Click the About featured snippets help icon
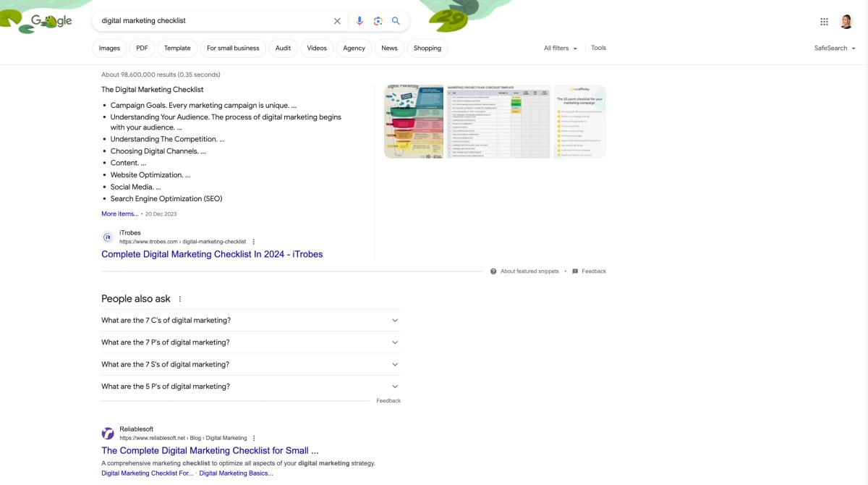 (493, 271)
